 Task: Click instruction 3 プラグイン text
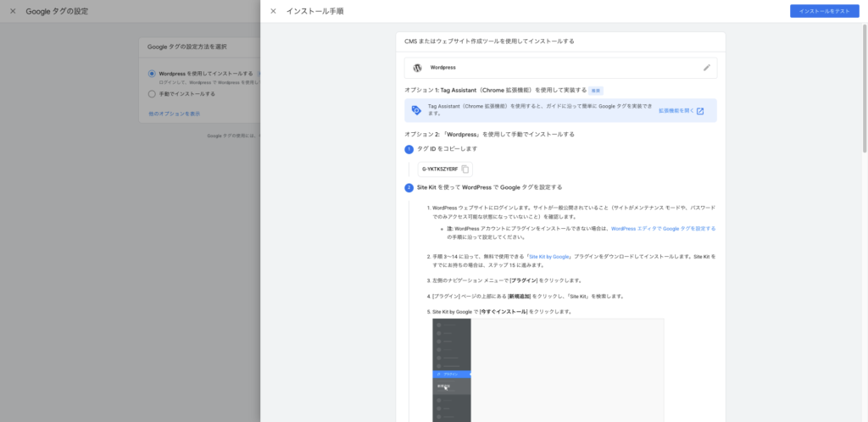(x=523, y=281)
